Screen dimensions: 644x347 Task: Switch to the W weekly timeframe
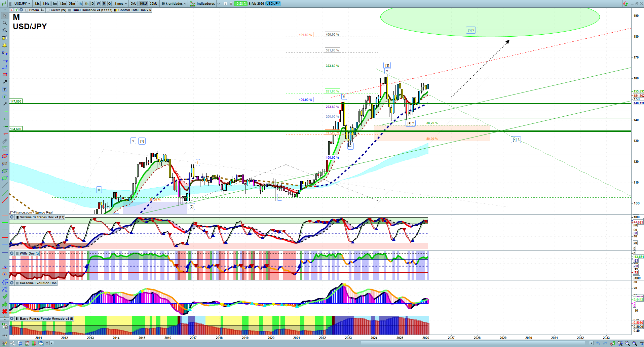point(98,4)
